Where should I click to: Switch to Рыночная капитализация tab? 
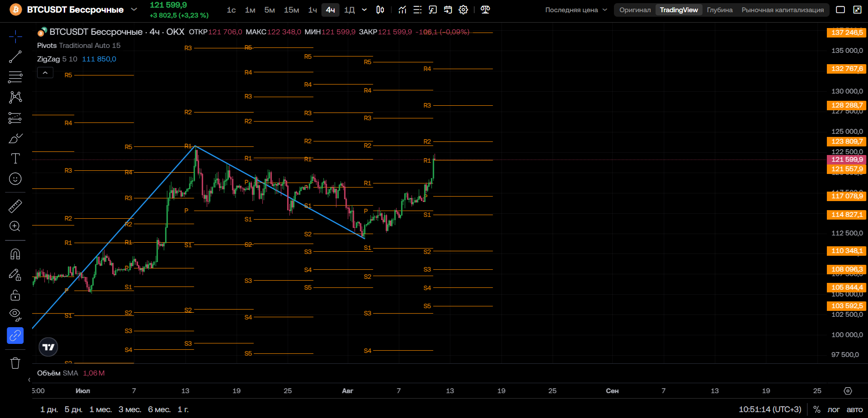pyautogui.click(x=783, y=10)
